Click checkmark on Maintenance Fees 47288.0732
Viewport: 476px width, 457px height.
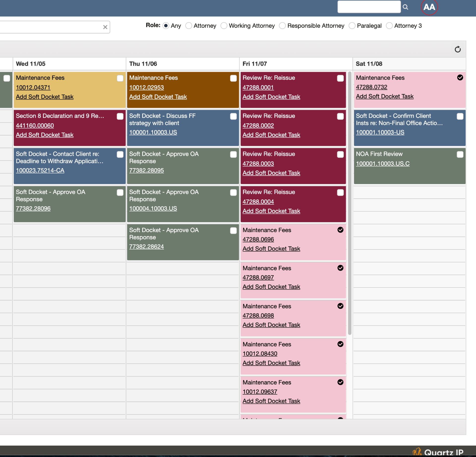(460, 78)
